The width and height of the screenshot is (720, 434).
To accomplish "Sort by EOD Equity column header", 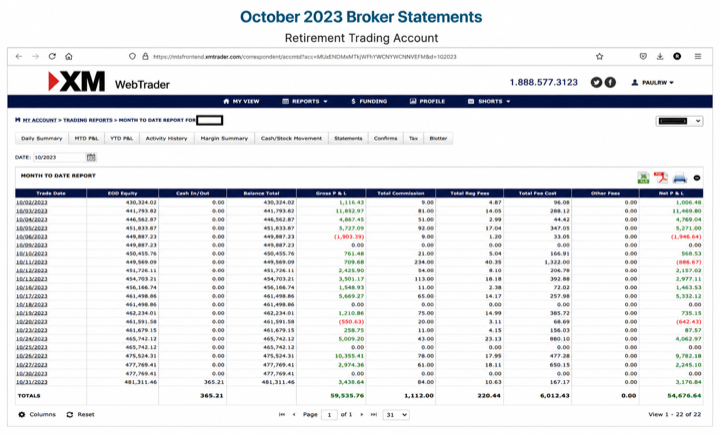I will pyautogui.click(x=123, y=193).
